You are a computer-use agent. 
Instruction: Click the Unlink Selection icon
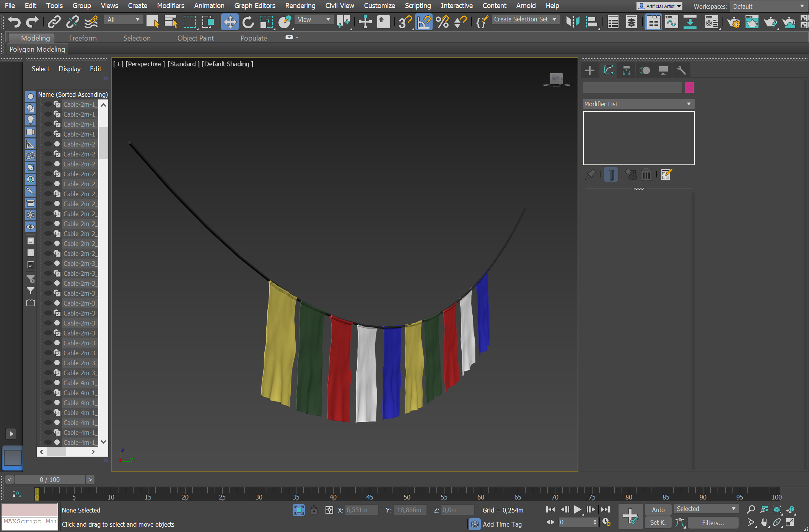pyautogui.click(x=72, y=22)
